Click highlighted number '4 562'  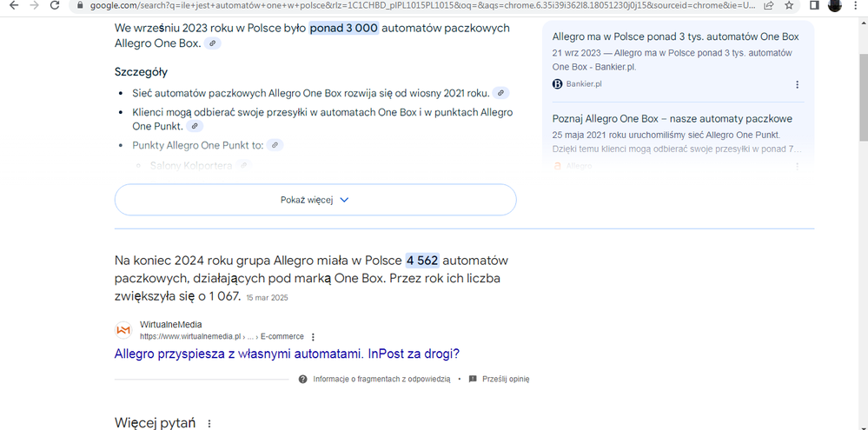coord(422,260)
